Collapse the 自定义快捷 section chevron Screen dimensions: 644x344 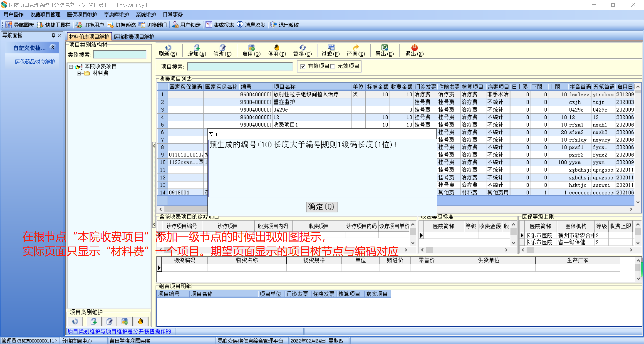(x=52, y=47)
